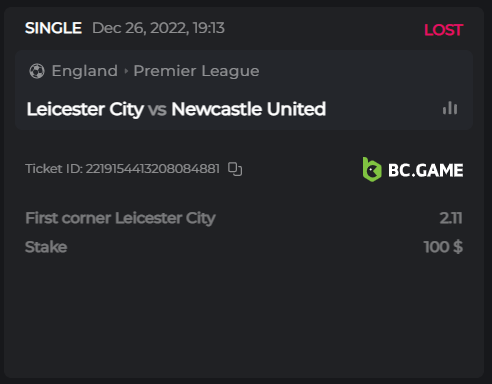Click the Stake label
Image resolution: width=492 pixels, height=384 pixels.
(x=46, y=247)
